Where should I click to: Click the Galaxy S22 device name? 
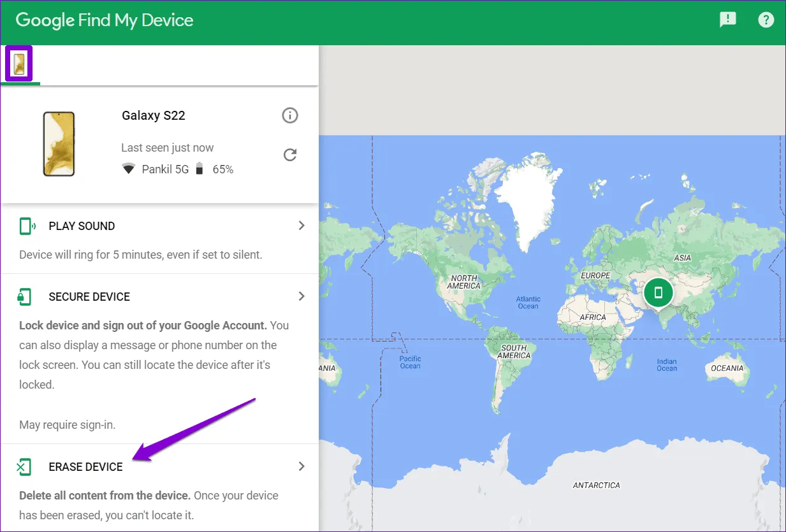pyautogui.click(x=154, y=116)
